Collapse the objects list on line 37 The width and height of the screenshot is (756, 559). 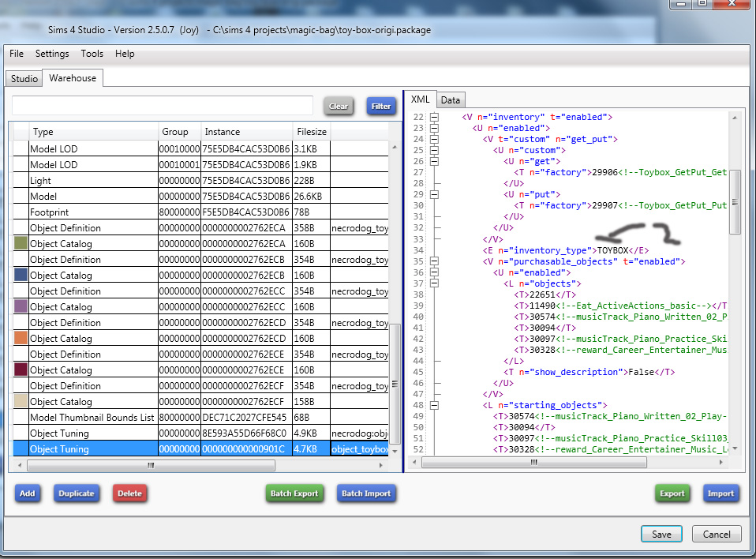(x=434, y=283)
